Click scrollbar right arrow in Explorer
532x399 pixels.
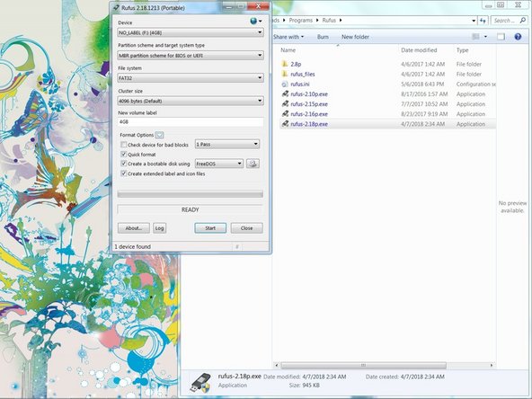(x=492, y=366)
